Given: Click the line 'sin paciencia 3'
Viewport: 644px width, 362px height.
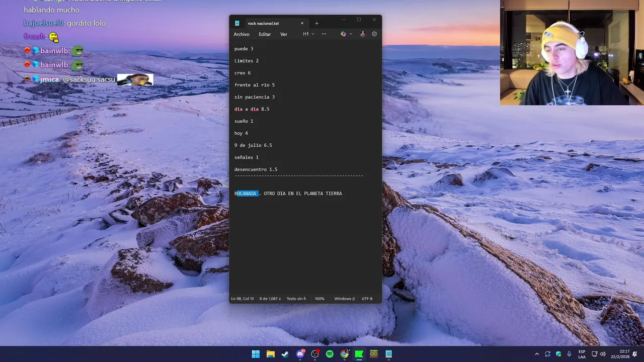Looking at the screenshot, I should point(255,97).
